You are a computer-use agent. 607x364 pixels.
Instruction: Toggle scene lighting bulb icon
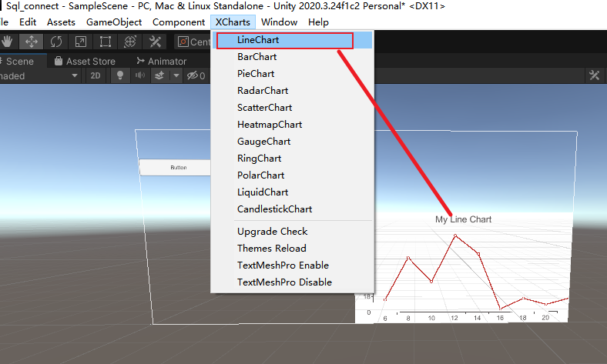coord(120,76)
